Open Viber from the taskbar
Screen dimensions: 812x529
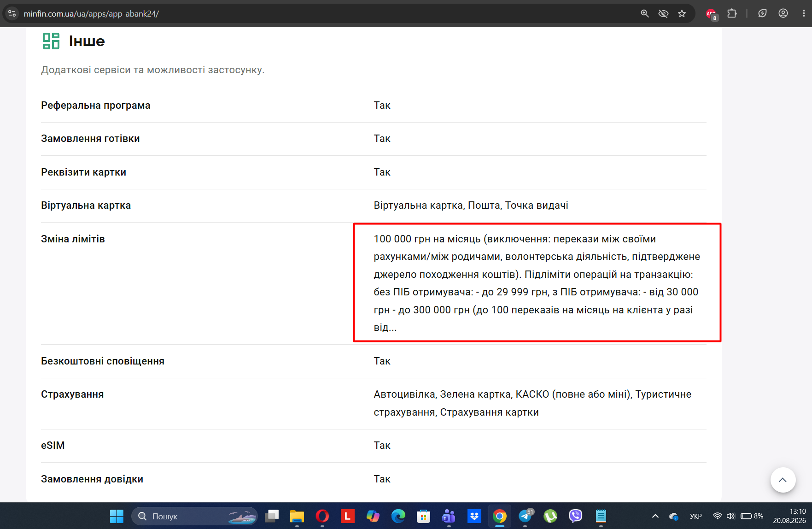pos(576,516)
